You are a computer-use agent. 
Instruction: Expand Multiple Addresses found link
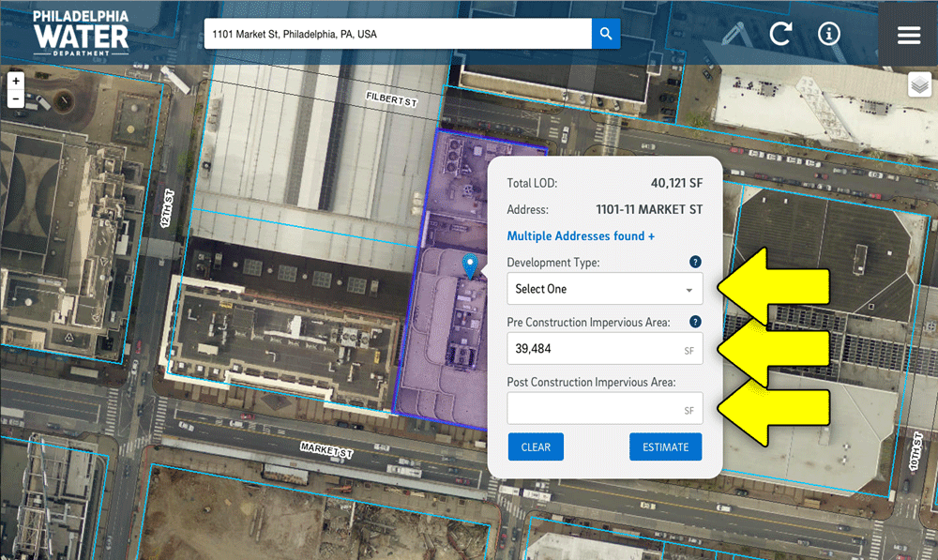[581, 236]
